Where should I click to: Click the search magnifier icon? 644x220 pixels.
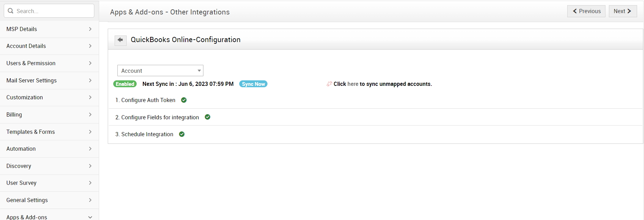point(11,11)
